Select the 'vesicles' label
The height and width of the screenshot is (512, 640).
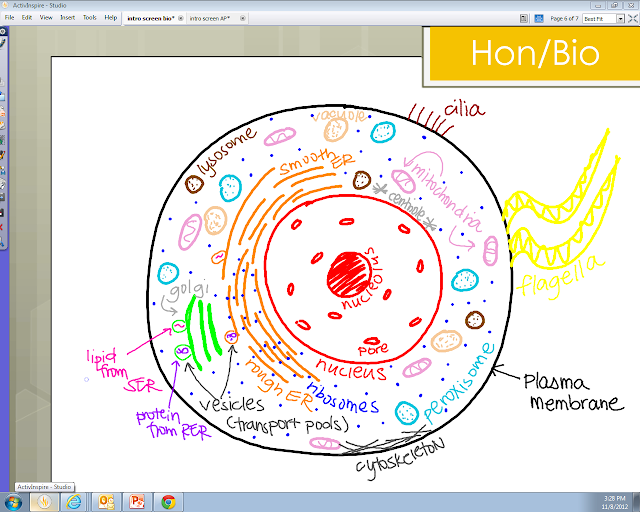point(231,404)
